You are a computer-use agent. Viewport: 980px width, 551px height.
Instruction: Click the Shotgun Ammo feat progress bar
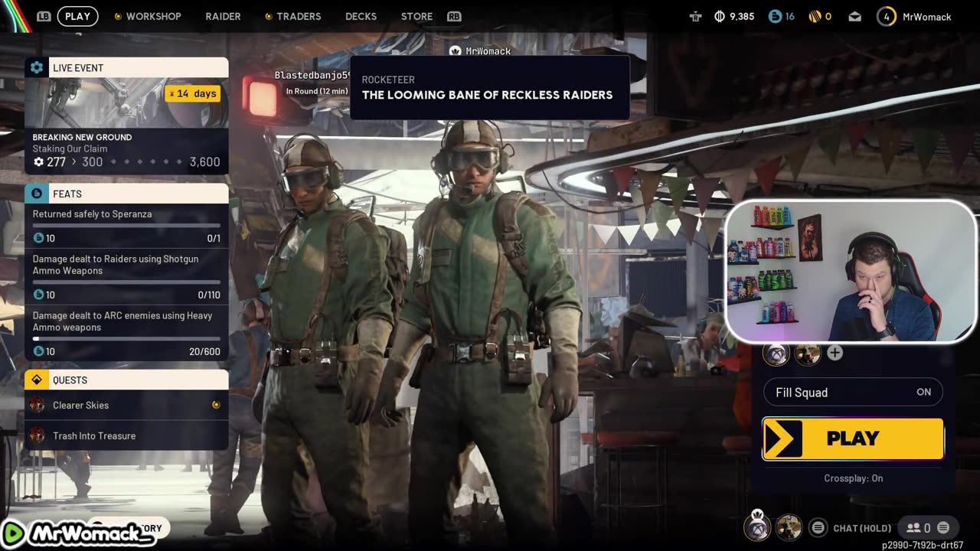pyautogui.click(x=126, y=282)
